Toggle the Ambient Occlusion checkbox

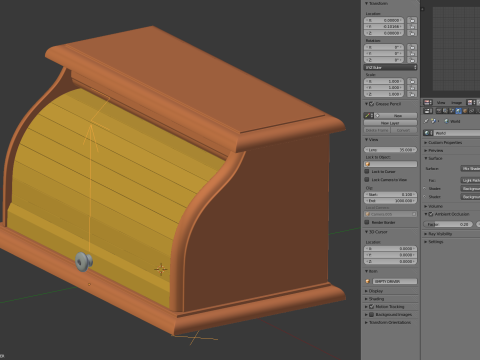431,214
